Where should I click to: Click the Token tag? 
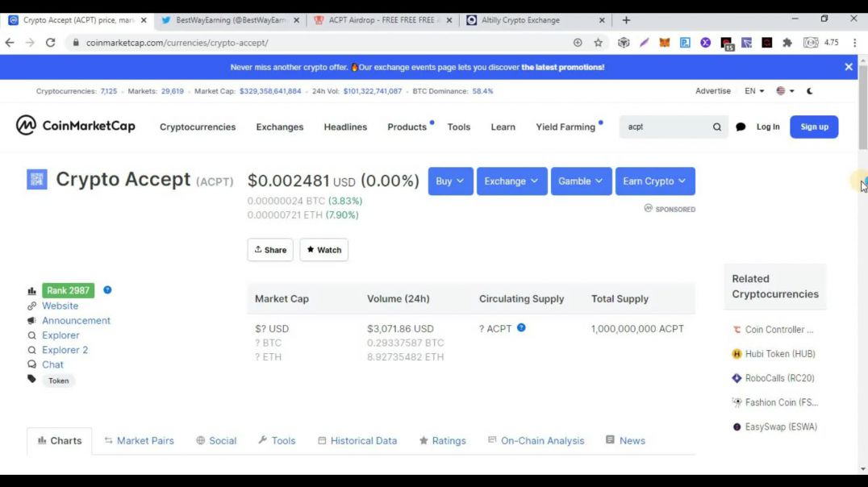coord(58,381)
